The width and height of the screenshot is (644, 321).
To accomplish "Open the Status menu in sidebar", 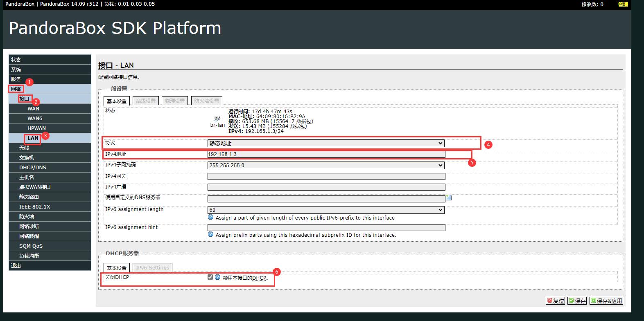I will coord(50,60).
